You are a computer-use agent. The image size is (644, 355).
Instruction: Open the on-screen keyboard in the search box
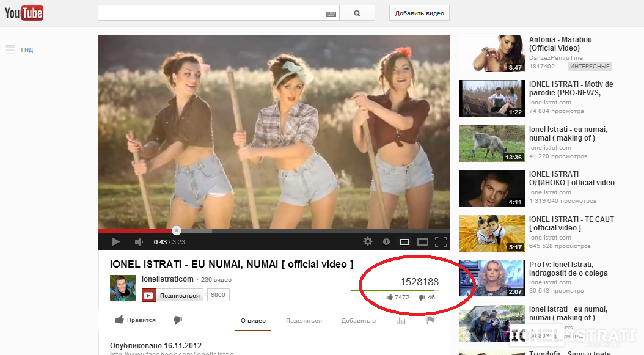point(331,13)
